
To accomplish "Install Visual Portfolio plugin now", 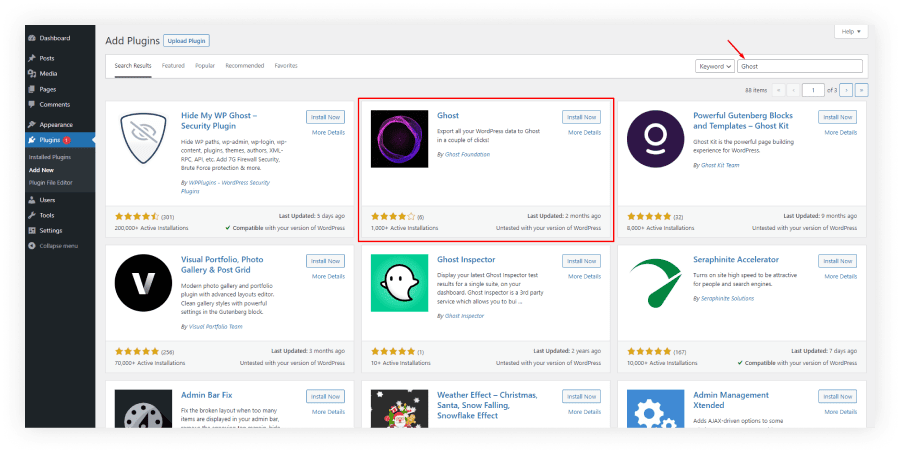I will [325, 261].
